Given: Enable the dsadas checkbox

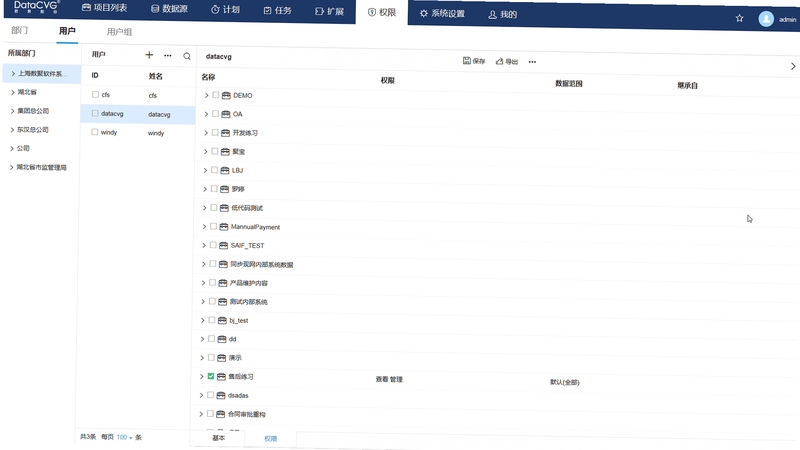Looking at the screenshot, I should 210,395.
